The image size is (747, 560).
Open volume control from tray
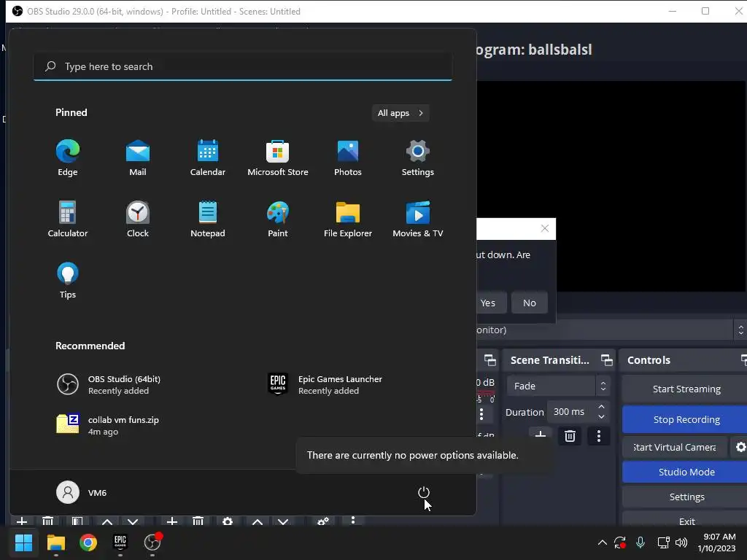pyautogui.click(x=681, y=542)
